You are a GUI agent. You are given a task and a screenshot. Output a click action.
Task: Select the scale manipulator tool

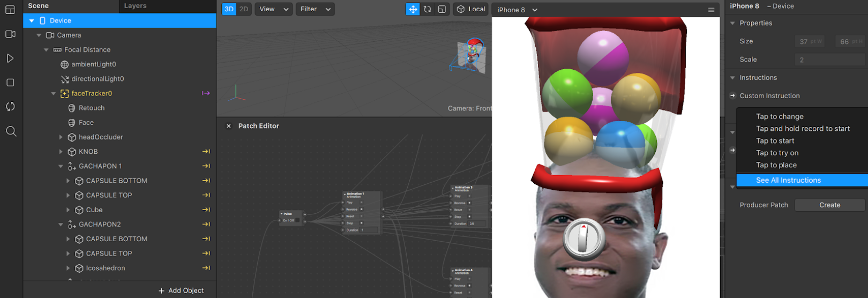tap(442, 9)
